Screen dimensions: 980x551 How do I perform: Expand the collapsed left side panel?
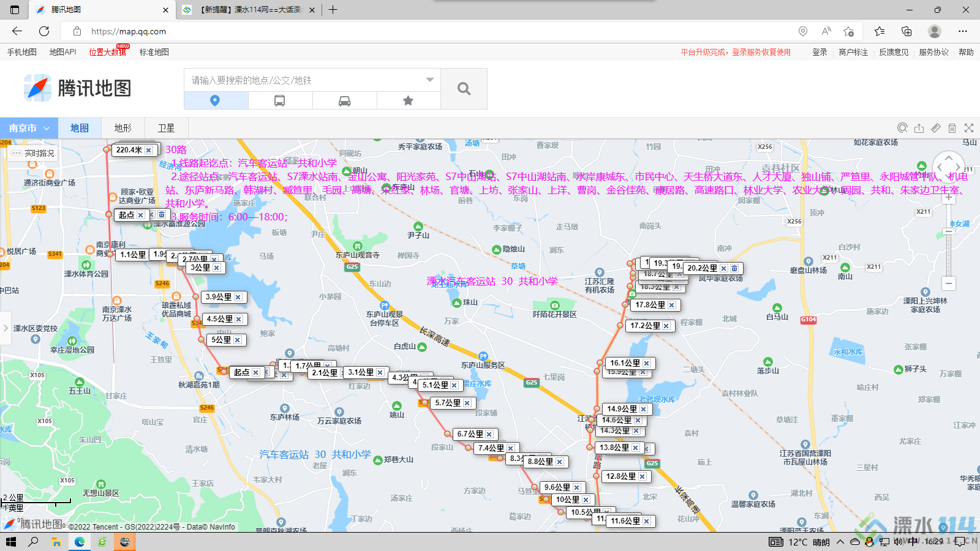[6, 328]
